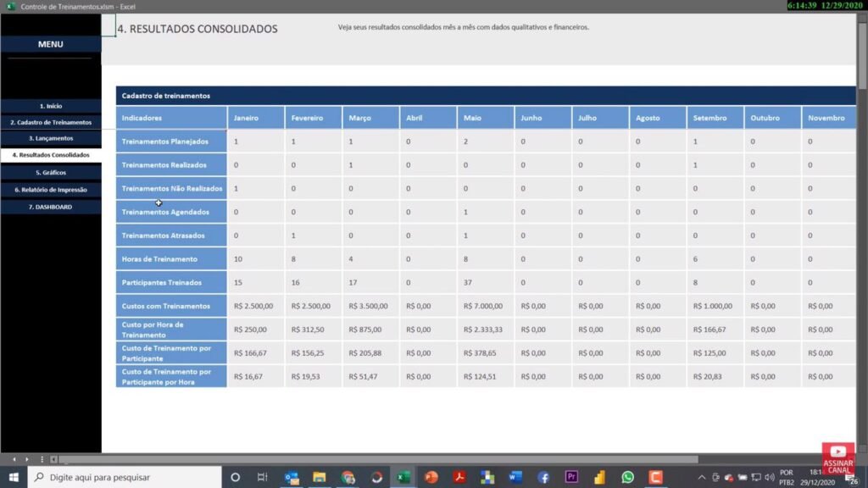Open the orange Camtasia taskbar icon

click(655, 477)
